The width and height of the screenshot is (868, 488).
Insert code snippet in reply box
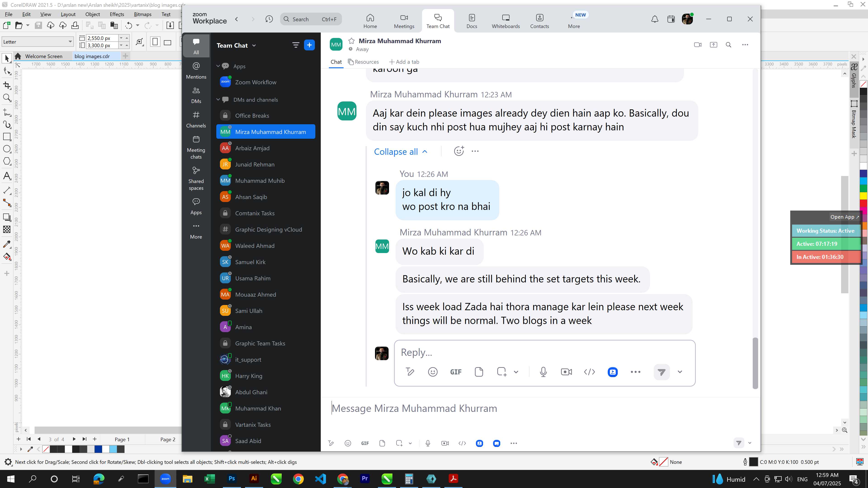[589, 372]
